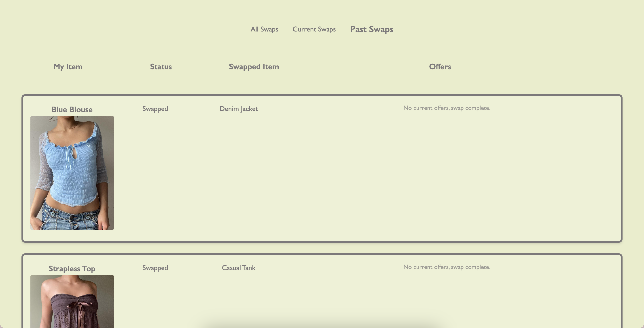644x328 pixels.
Task: Click Blue Blouse's swap complete offers text
Action: point(447,108)
